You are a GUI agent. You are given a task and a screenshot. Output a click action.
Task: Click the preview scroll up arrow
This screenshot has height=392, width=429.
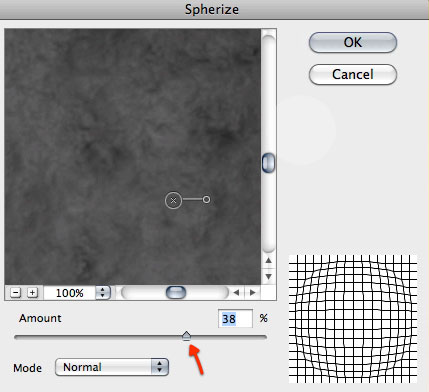tap(268, 260)
